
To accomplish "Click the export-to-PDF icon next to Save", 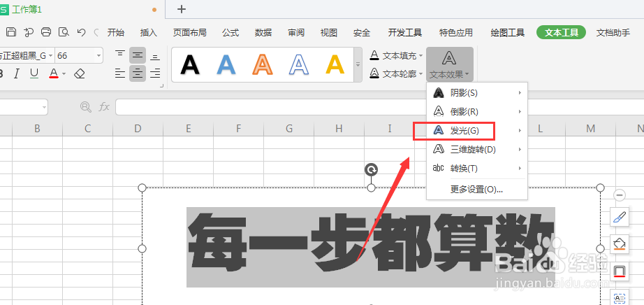I will click(x=29, y=32).
